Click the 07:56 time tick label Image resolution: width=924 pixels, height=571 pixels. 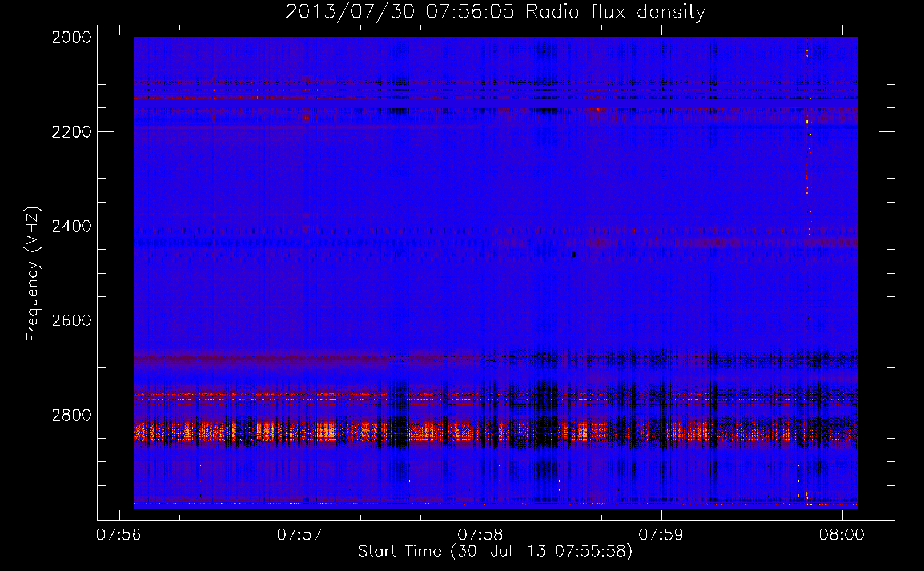[119, 534]
